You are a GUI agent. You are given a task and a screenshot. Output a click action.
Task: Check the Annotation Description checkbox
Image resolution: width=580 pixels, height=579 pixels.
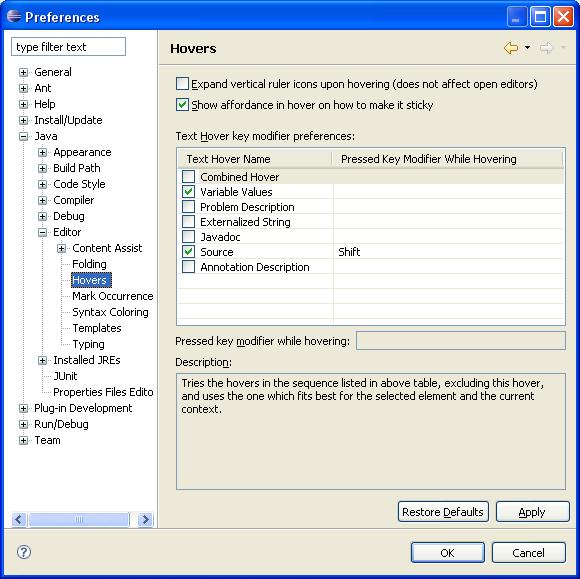(188, 267)
